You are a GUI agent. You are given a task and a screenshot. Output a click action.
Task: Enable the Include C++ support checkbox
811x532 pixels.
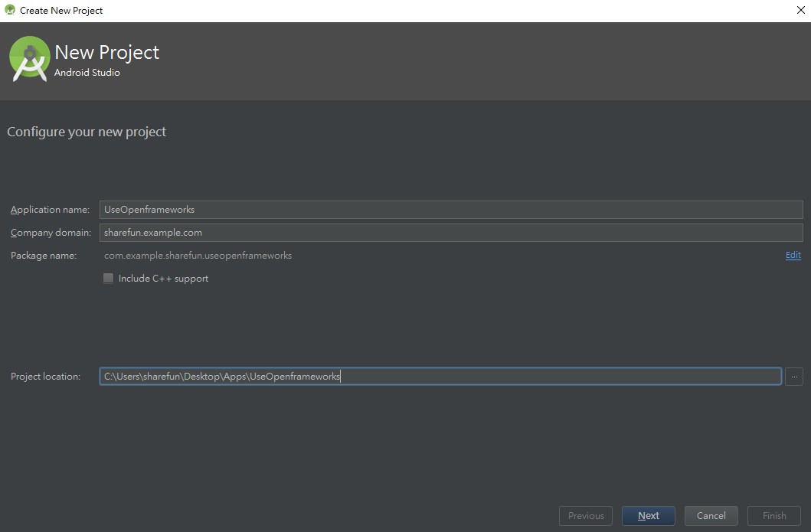[109, 279]
